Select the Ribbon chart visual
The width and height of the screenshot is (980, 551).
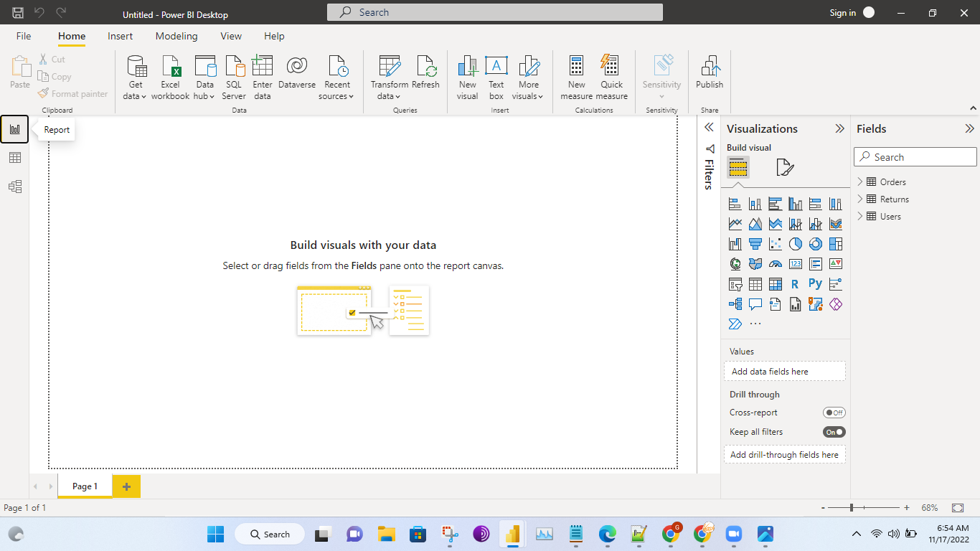coord(835,225)
